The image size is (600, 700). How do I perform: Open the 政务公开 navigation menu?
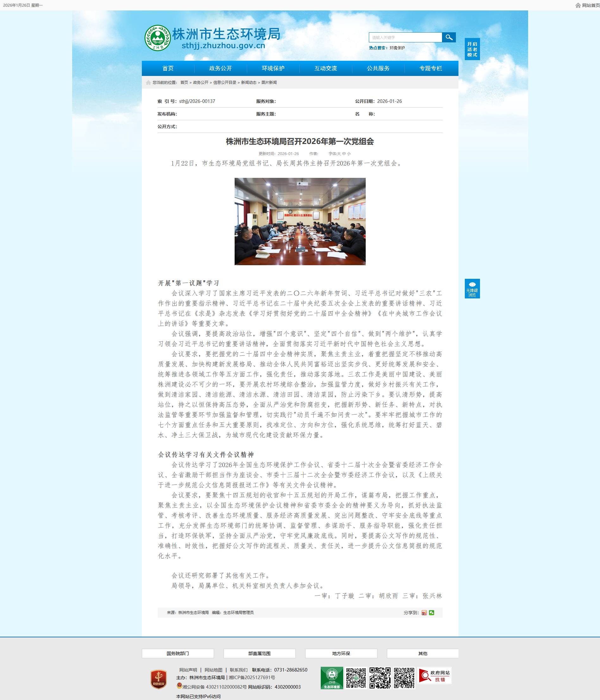click(x=220, y=68)
